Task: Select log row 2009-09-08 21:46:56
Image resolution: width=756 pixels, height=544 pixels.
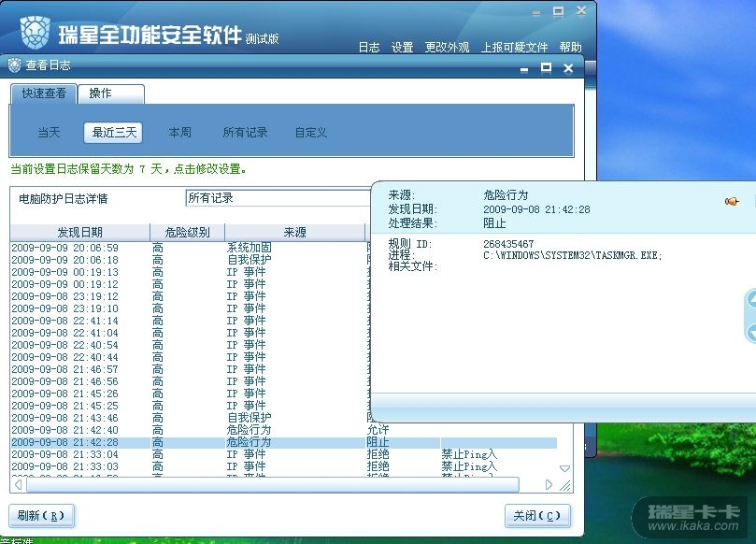Action: (x=191, y=381)
